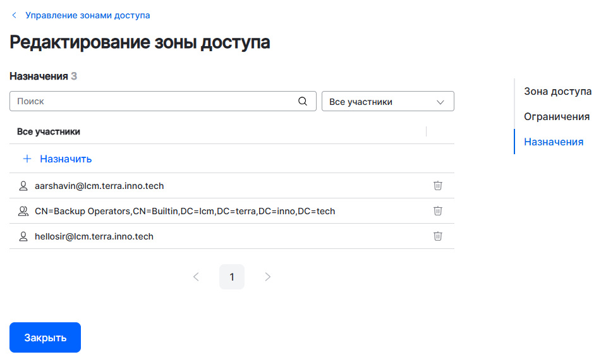Remove the Backup Operators group via trash icon
The width and height of the screenshot is (601, 364).
point(437,211)
